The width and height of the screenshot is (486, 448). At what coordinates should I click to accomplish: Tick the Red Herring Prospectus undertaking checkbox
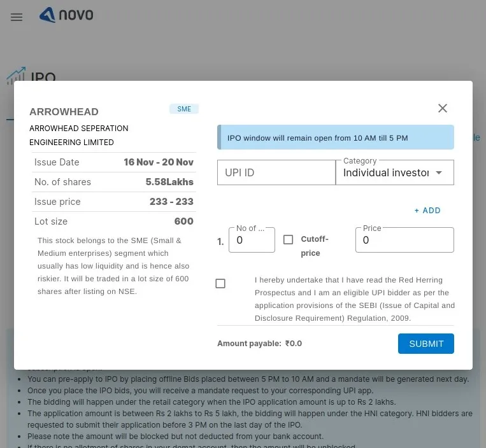(x=220, y=284)
